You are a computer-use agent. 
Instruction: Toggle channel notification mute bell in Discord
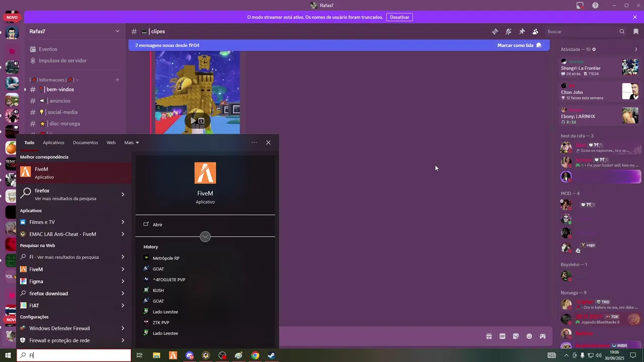point(509,31)
